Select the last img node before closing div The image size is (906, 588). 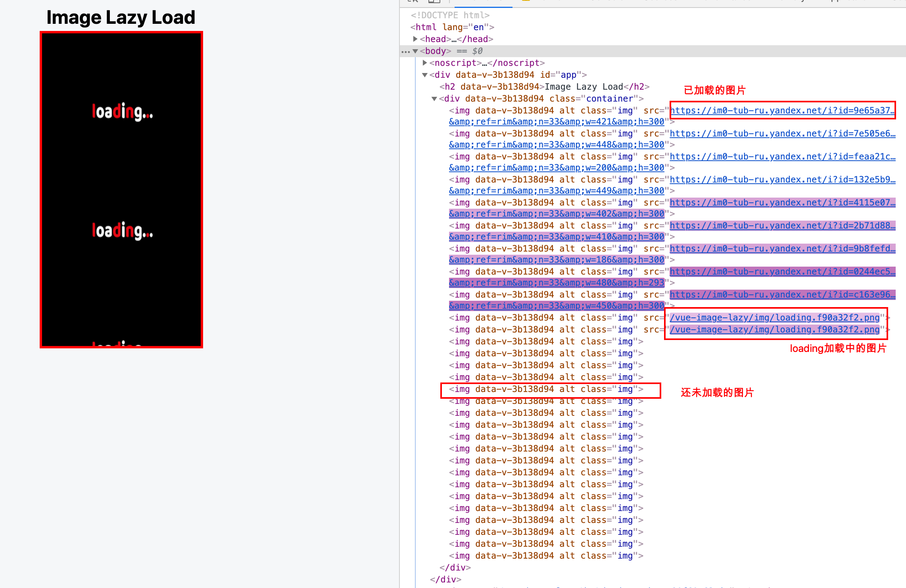click(546, 555)
